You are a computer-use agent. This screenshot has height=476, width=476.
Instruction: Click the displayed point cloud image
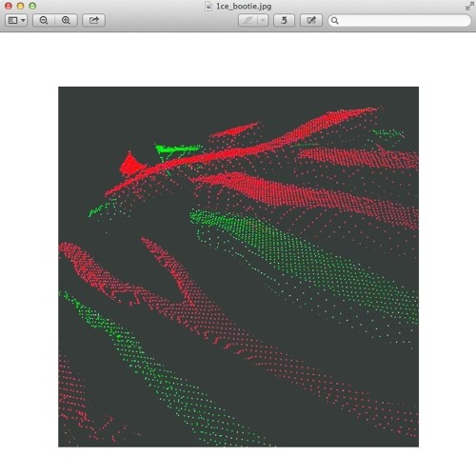[238, 267]
